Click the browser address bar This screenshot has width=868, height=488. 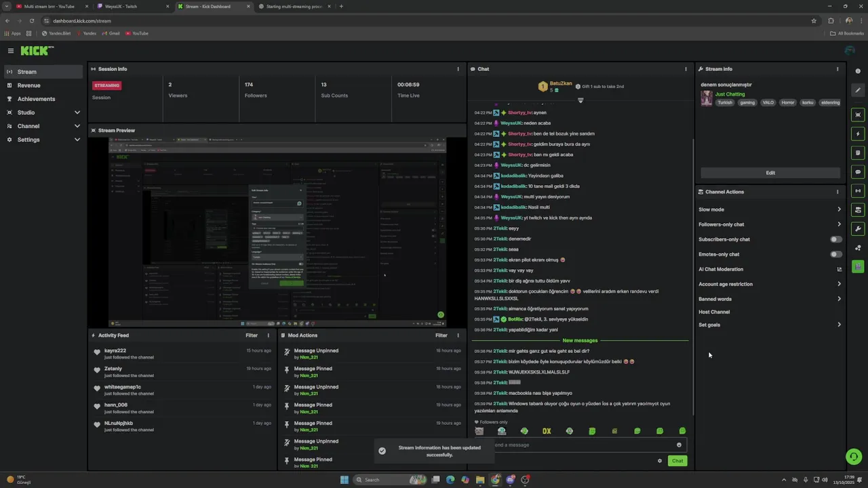click(x=427, y=21)
